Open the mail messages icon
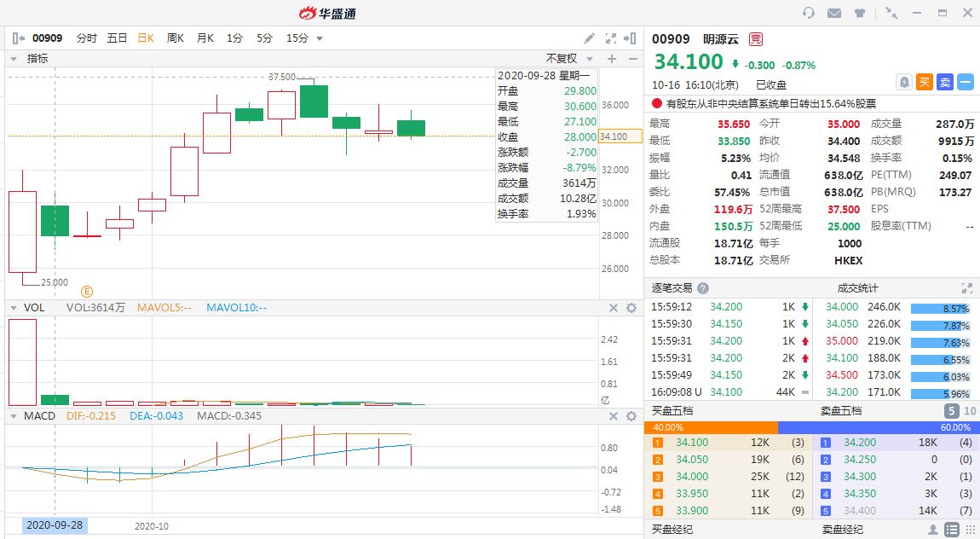Image resolution: width=980 pixels, height=539 pixels. coord(834,13)
